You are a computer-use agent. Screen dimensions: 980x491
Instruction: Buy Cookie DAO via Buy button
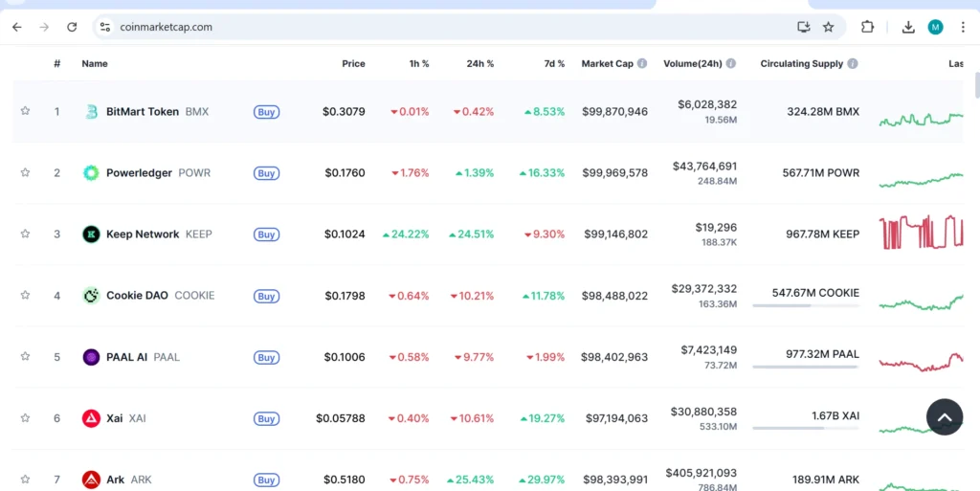click(x=266, y=296)
